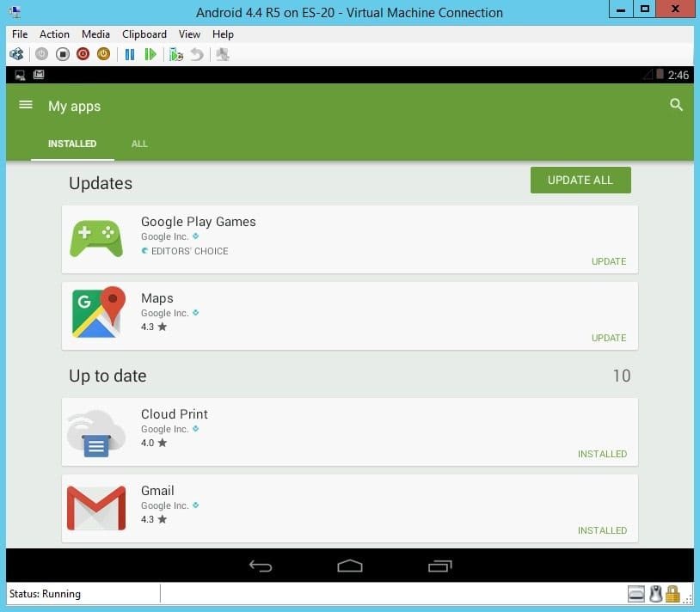
Task: Click the Cloud Print 4.0 rating
Action: click(x=154, y=443)
